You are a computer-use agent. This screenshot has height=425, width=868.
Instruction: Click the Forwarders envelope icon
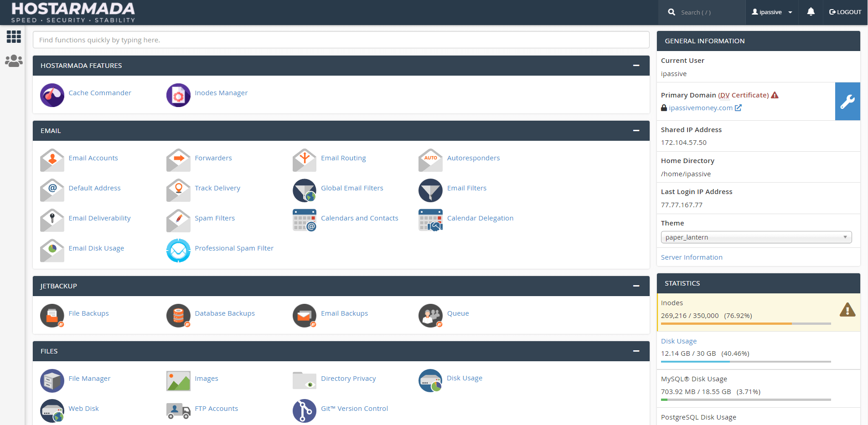[x=178, y=160]
